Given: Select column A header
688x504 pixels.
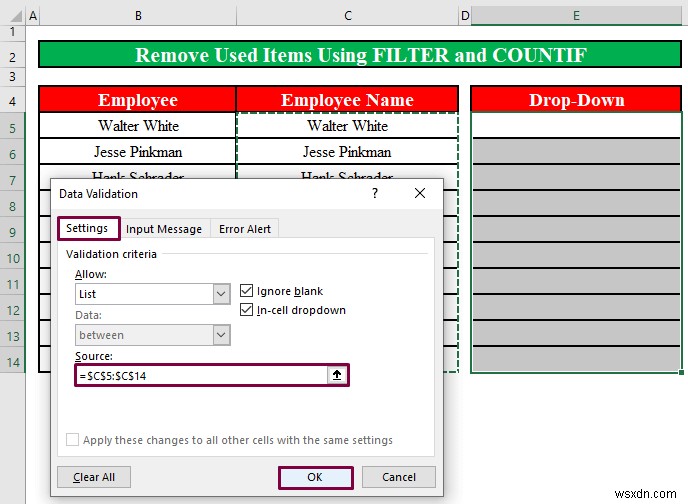Looking at the screenshot, I should [x=33, y=16].
